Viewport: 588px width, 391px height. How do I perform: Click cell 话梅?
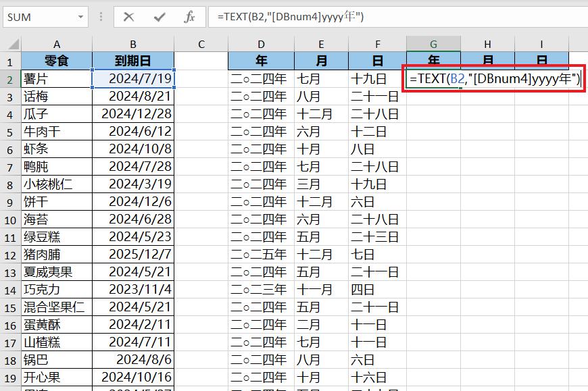pos(57,97)
